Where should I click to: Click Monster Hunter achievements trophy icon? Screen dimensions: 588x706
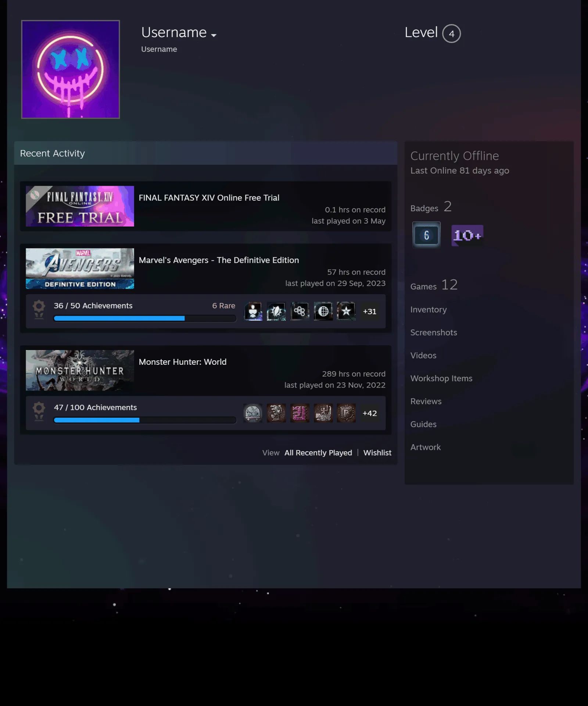tap(39, 411)
